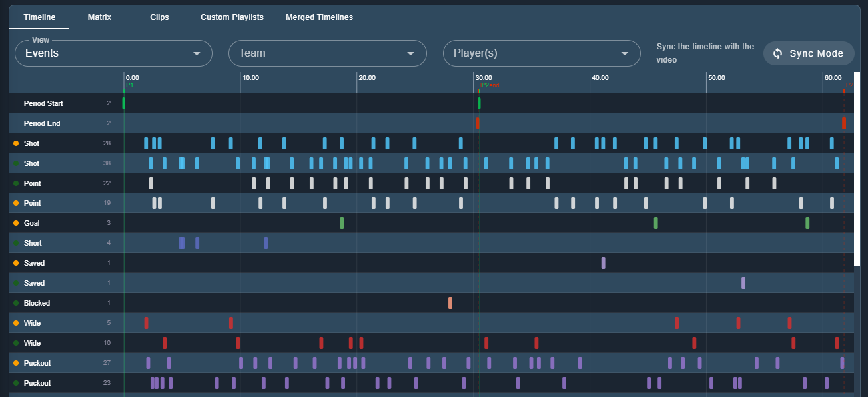
Task: Go to Custom Playlists tab
Action: (x=232, y=17)
